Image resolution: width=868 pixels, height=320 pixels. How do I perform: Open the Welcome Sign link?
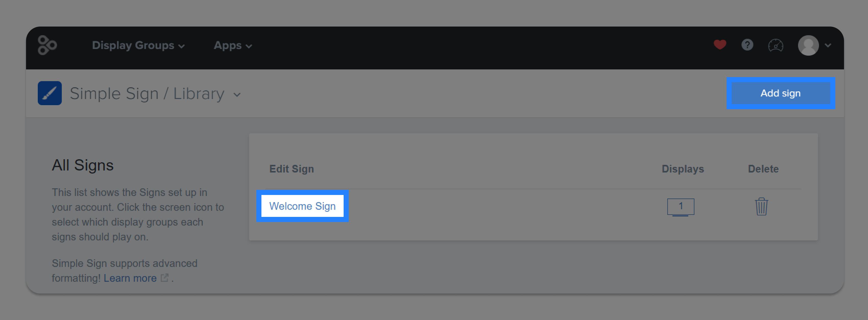tap(302, 206)
